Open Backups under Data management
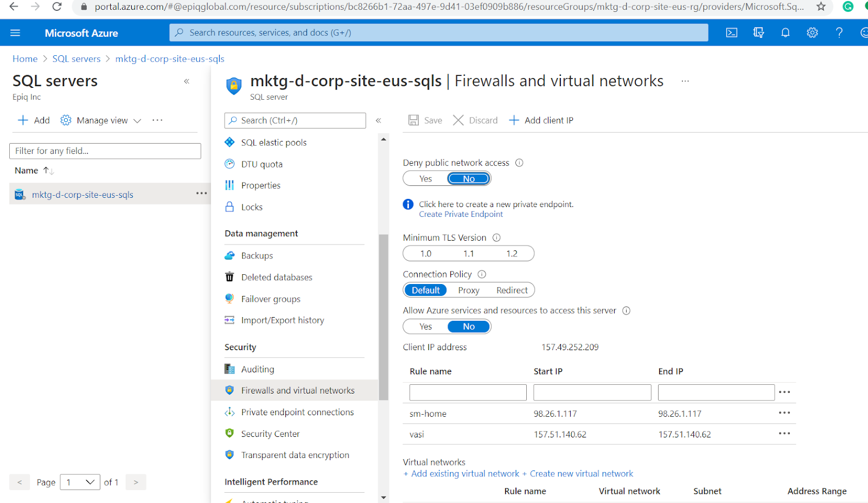 pos(256,255)
